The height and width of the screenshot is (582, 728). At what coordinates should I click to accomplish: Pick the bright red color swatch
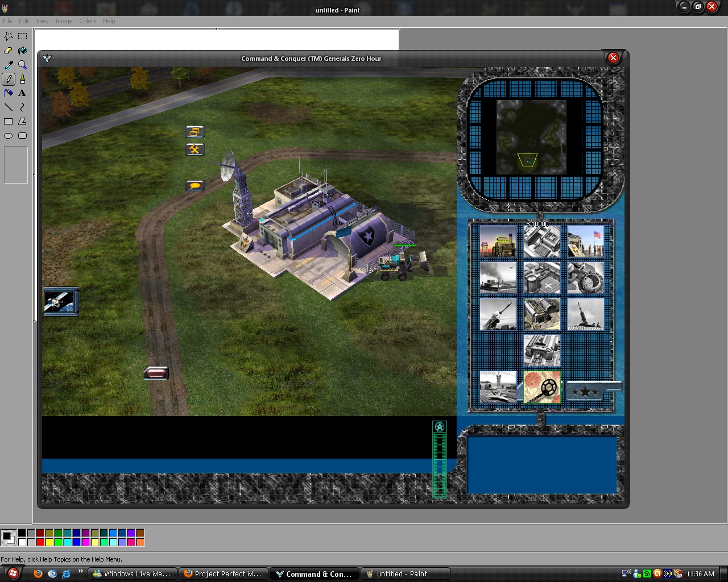click(40, 542)
